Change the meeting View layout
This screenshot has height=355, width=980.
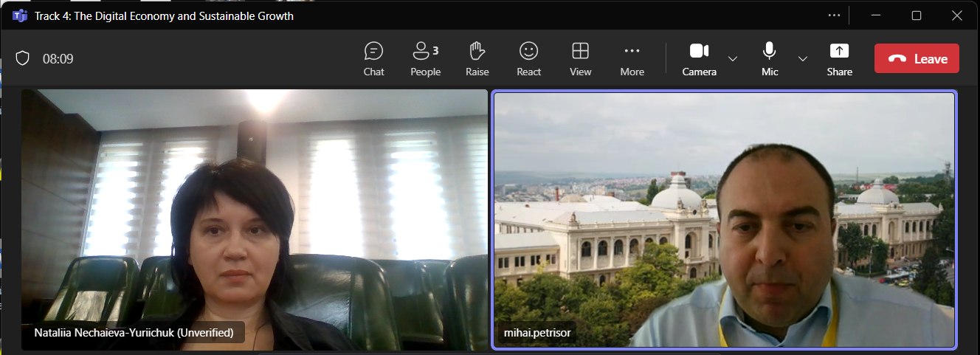580,59
